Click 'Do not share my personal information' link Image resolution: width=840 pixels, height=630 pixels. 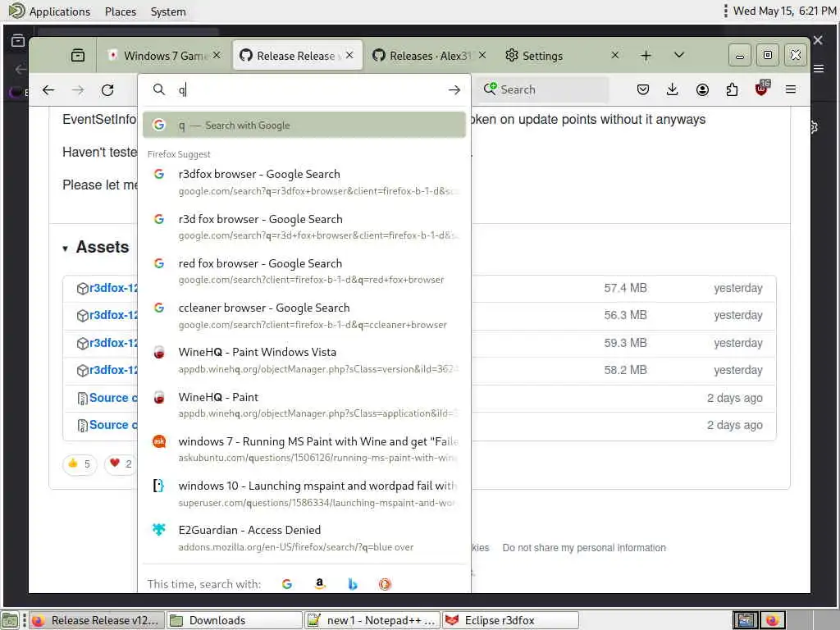584,547
